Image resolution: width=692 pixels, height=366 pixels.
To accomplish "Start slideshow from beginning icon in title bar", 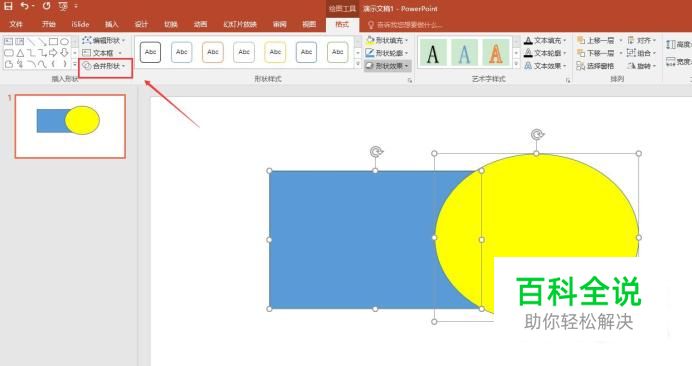I will (x=63, y=6).
